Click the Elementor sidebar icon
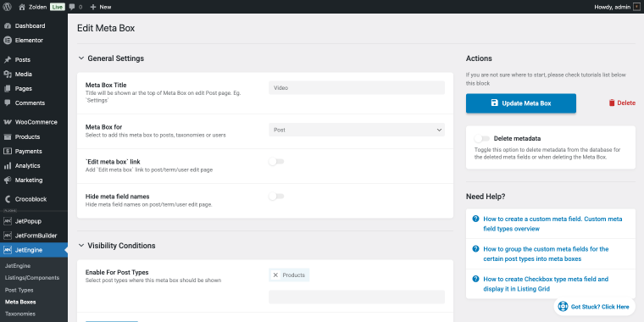 [8, 41]
